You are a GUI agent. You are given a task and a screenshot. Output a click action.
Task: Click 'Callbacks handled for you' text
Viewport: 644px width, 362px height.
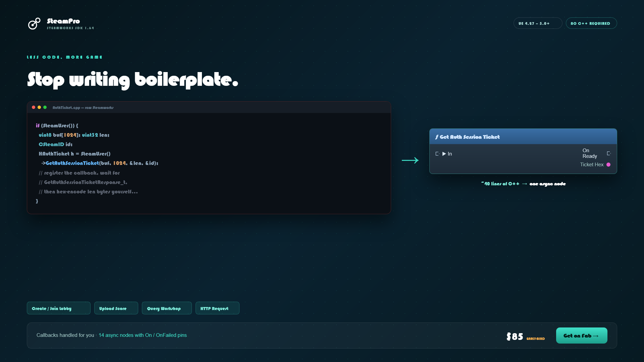65,335
